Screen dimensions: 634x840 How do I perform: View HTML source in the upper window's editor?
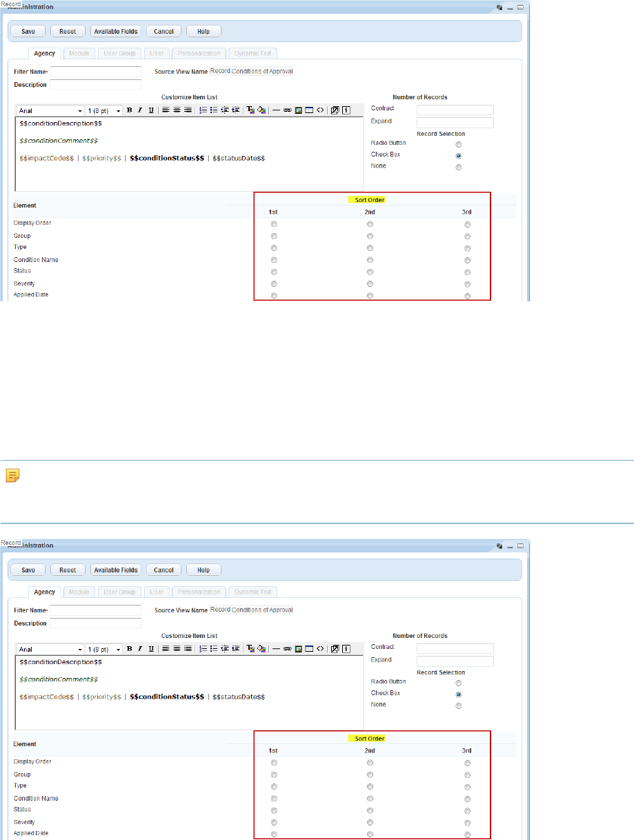click(x=320, y=110)
